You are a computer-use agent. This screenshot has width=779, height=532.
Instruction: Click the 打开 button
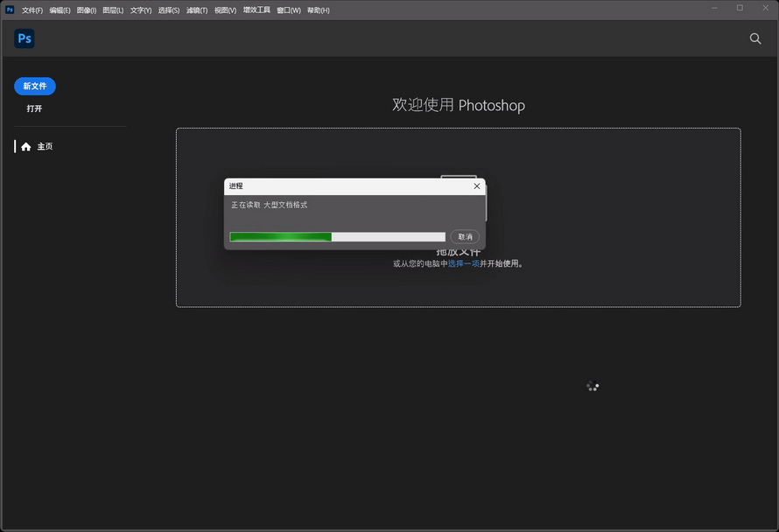(x=34, y=108)
